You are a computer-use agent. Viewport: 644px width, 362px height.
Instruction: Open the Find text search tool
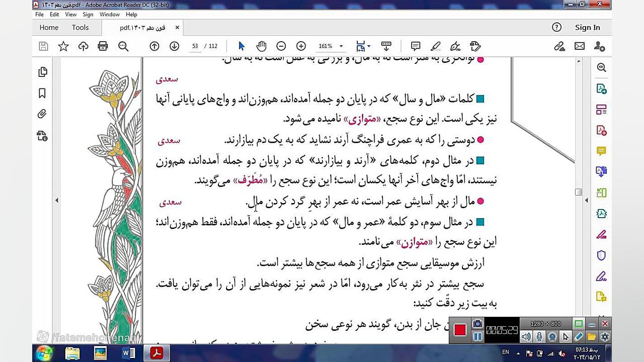click(123, 46)
